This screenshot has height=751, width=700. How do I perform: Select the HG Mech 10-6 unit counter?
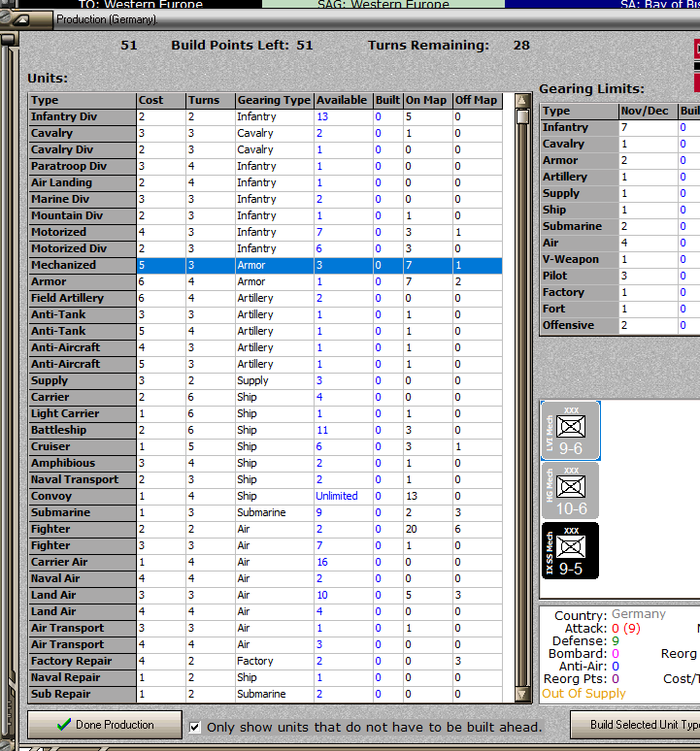point(570,491)
